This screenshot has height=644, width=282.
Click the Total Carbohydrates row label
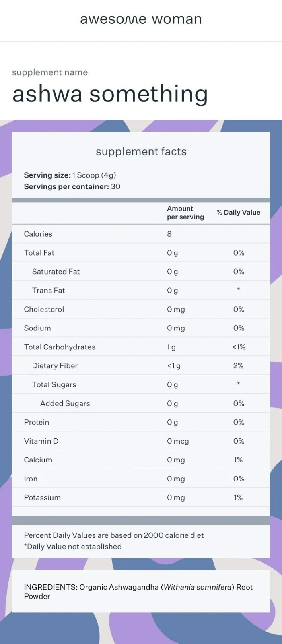[60, 347]
